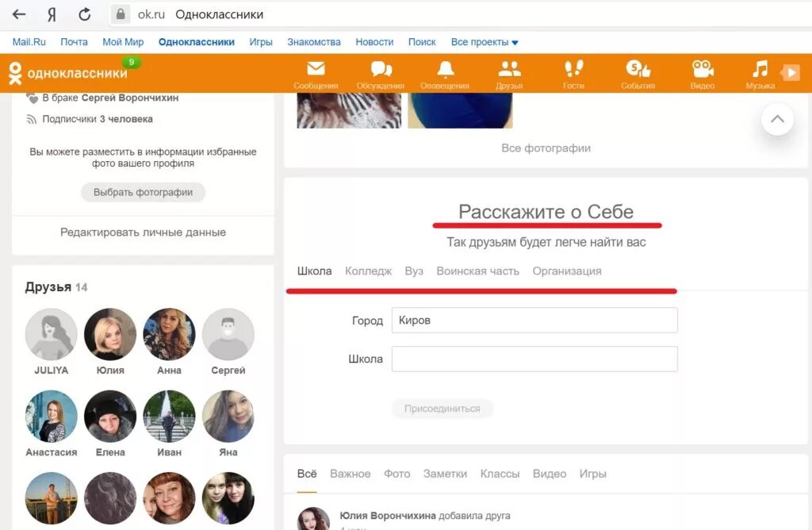Click spouse name Сергей Ворончихин

(130, 98)
